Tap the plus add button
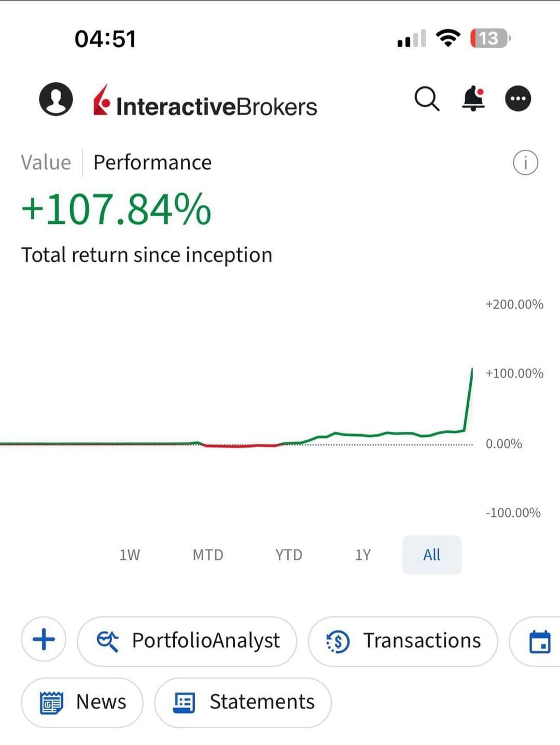560x745 pixels. point(44,639)
